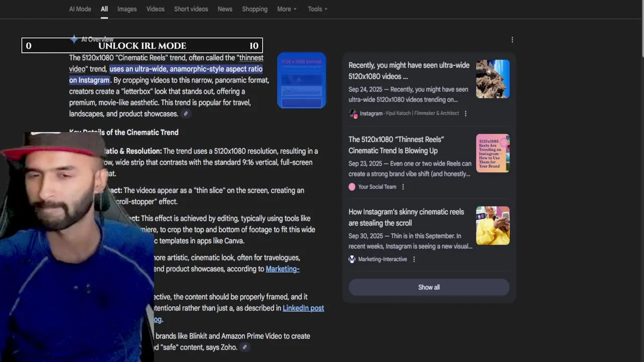Open 'How Instagram's skinny cinematic reels' result
644x362 pixels.
click(407, 217)
